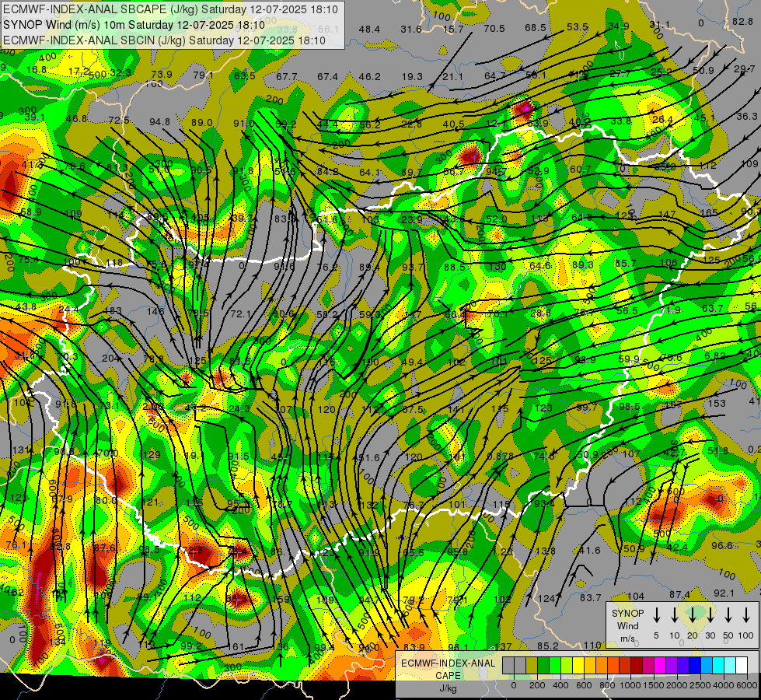The width and height of the screenshot is (761, 700).
Task: Click the map value '89.0'
Action: point(202,122)
